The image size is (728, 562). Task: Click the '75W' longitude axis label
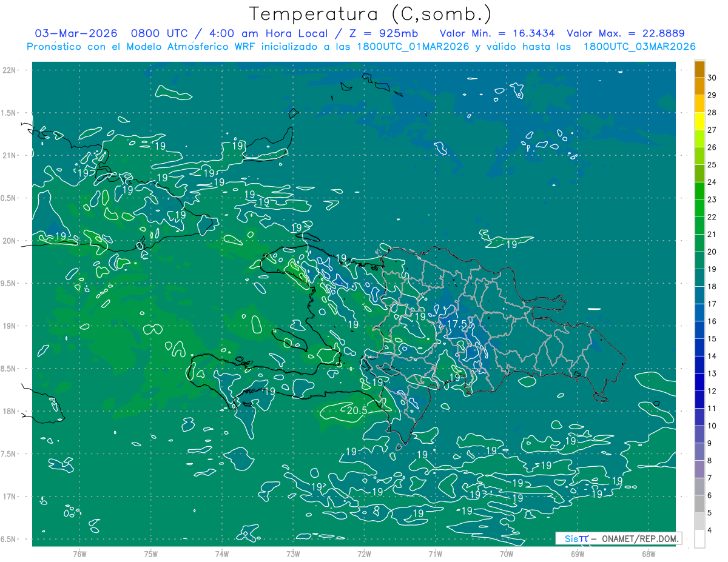151,554
